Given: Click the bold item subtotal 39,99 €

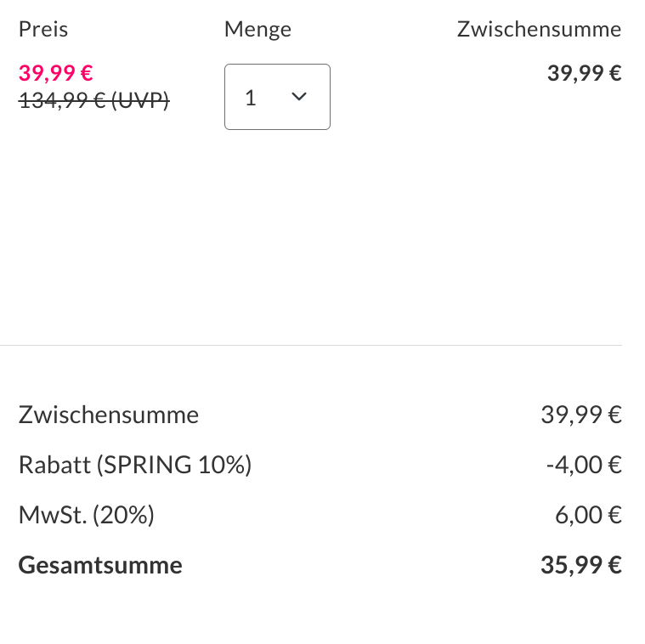Looking at the screenshot, I should tap(584, 73).
